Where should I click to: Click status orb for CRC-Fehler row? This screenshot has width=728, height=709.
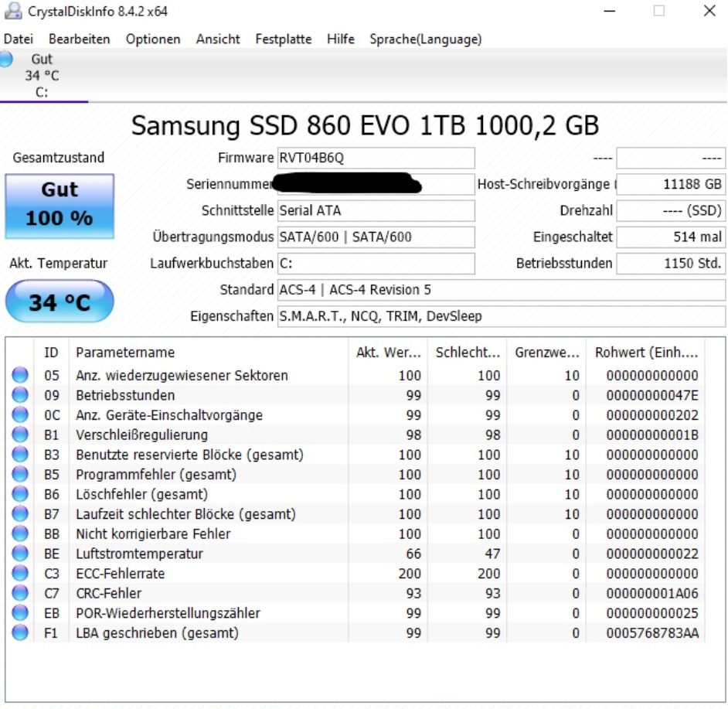20,593
